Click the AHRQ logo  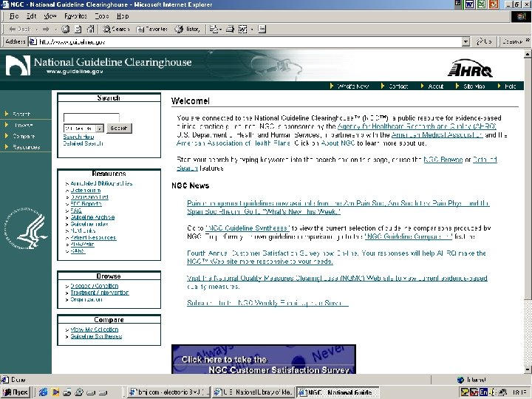pos(470,68)
